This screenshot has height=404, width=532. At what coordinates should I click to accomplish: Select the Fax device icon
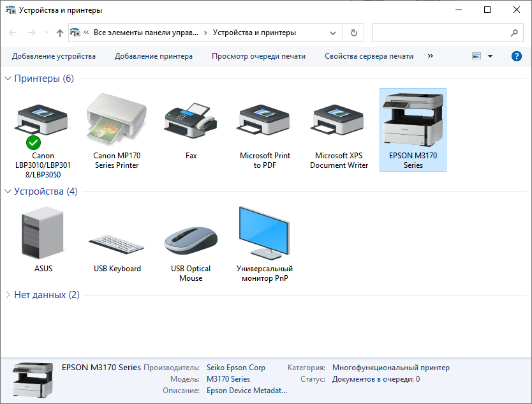click(190, 120)
